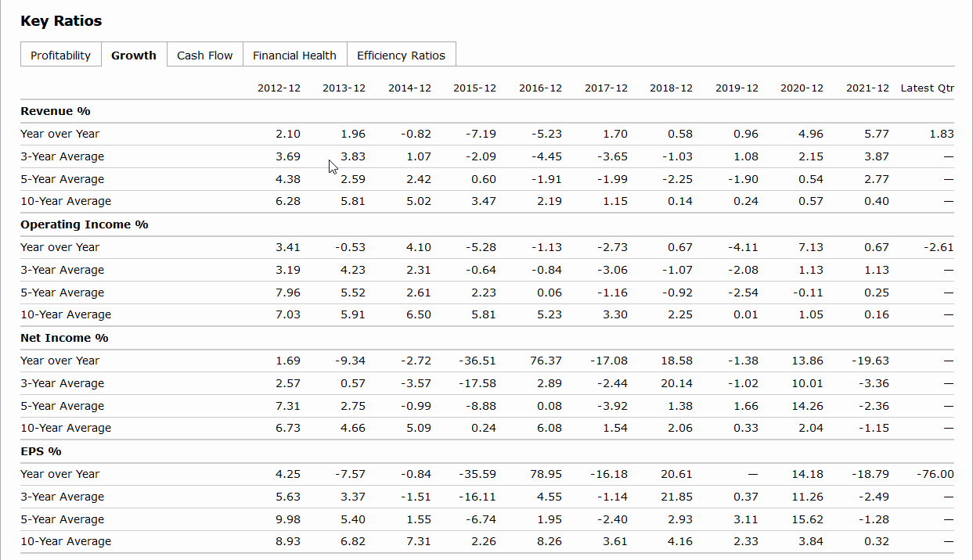
Task: Select the Operating Income % section heading
Action: [85, 224]
